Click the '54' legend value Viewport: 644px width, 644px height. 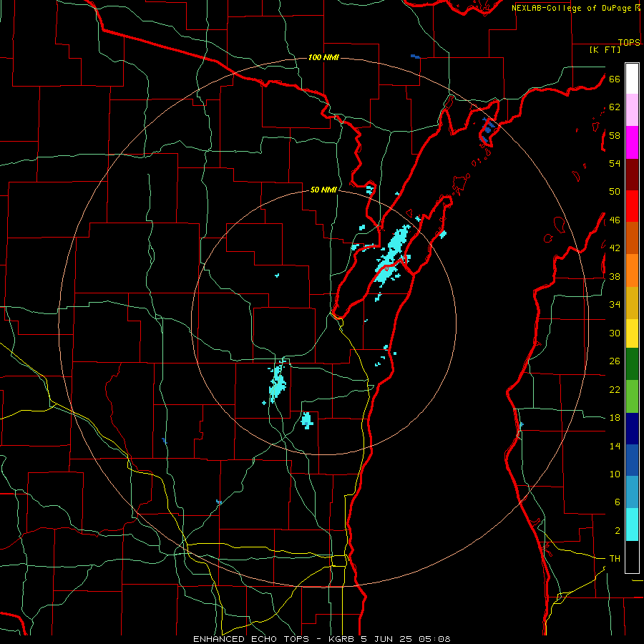[615, 163]
